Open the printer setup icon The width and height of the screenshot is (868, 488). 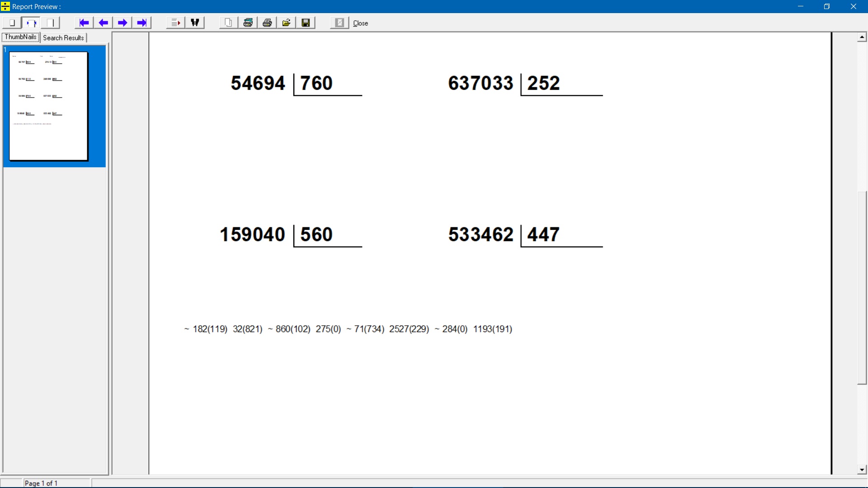248,23
